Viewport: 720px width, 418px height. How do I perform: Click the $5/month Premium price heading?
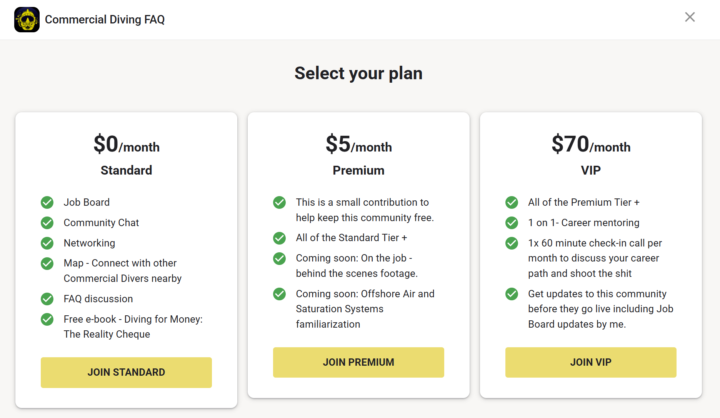[358, 145]
